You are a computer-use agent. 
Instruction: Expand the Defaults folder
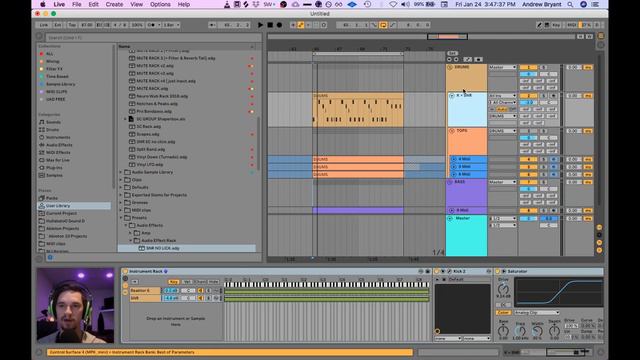[x=121, y=187]
